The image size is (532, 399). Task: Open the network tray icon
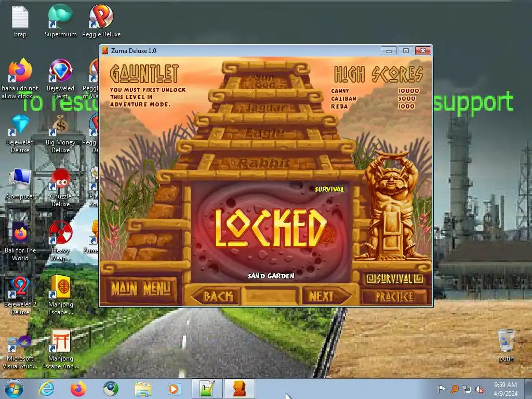coord(467,389)
